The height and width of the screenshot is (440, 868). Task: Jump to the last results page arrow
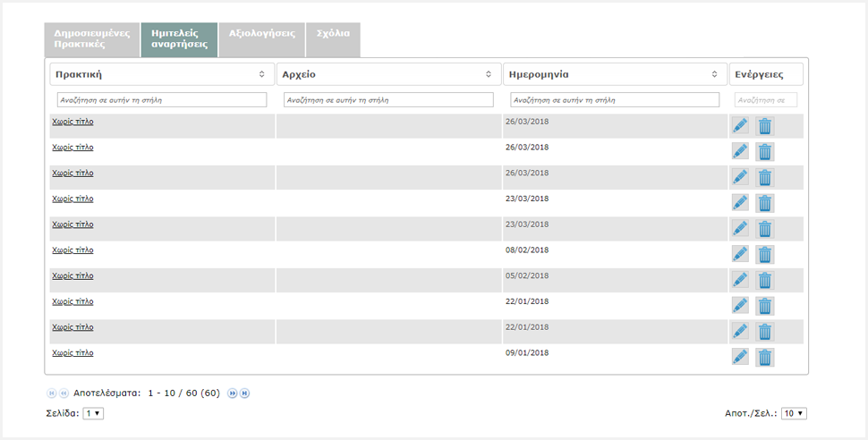point(244,393)
